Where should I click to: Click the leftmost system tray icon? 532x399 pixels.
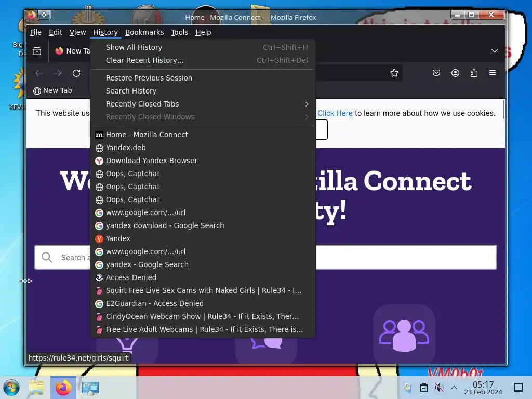[408, 388]
